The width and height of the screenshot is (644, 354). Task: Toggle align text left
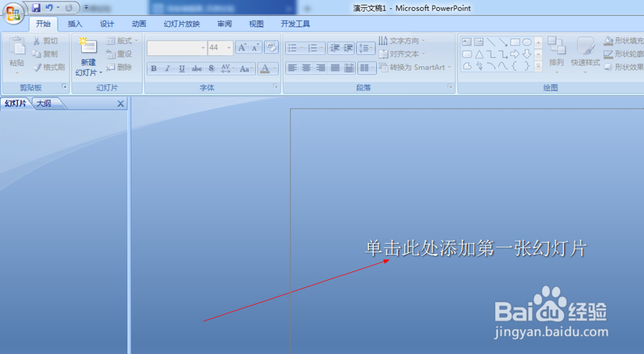(292, 68)
